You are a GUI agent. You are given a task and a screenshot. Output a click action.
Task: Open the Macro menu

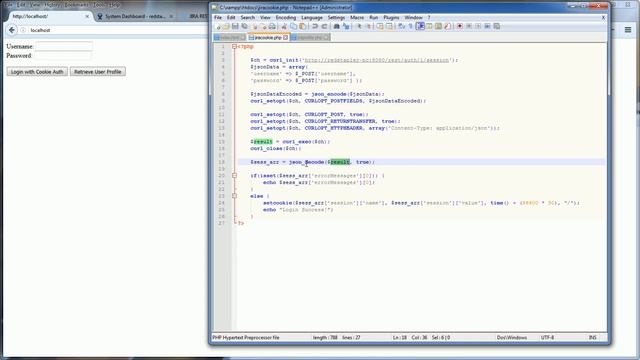[357, 18]
